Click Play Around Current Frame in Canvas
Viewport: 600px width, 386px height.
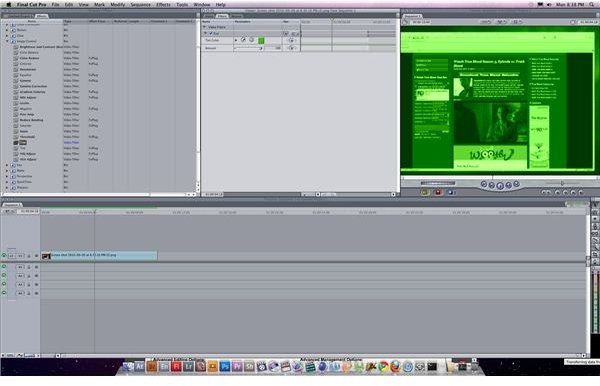coord(509,185)
